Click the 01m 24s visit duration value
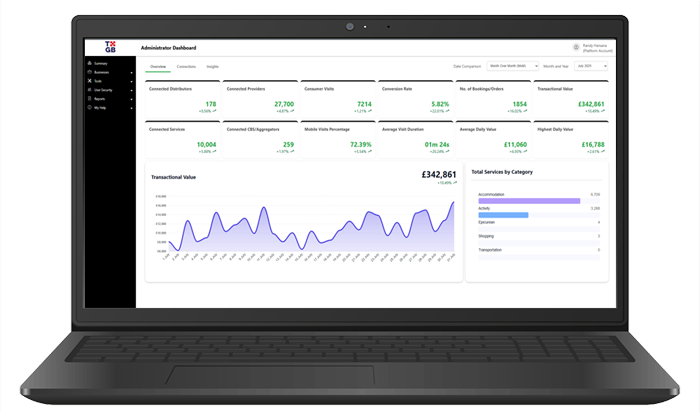The image size is (700, 414). pos(437,145)
